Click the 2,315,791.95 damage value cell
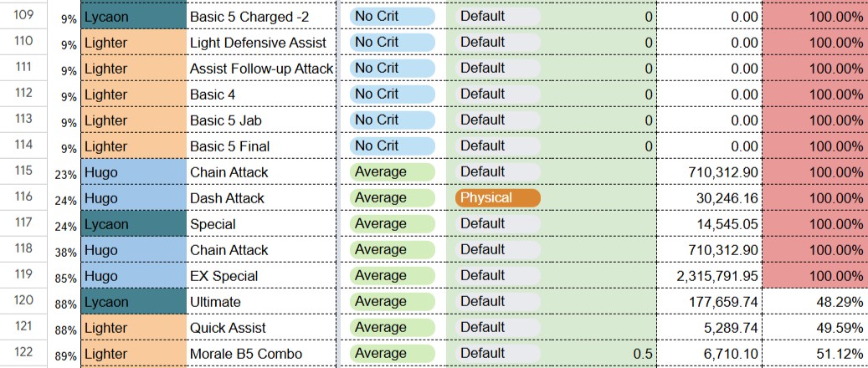The width and height of the screenshot is (868, 368). (710, 276)
